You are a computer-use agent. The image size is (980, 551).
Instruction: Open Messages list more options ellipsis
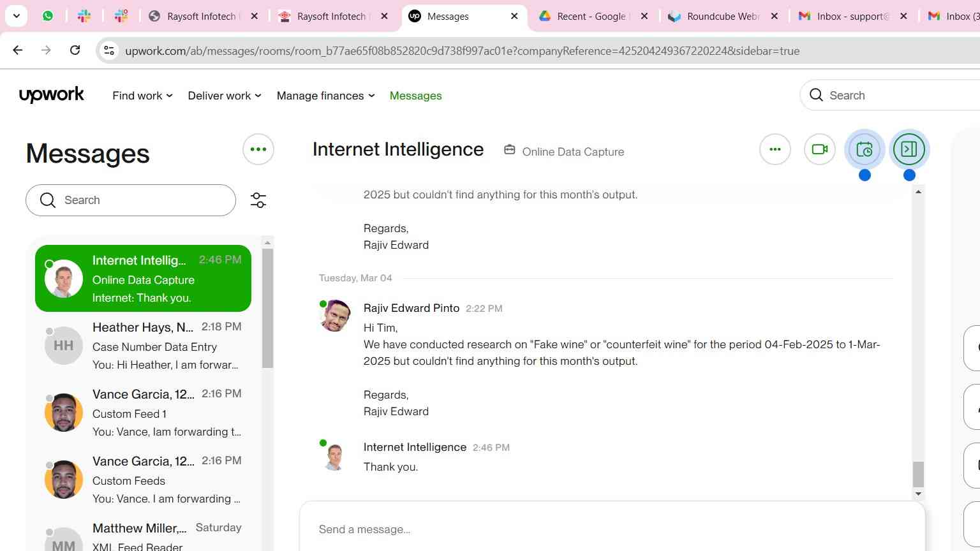pos(258,149)
